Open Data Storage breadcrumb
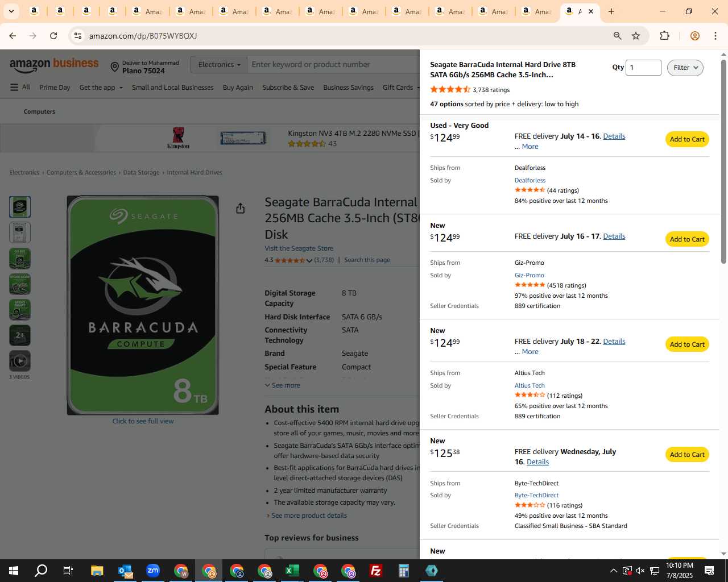Viewport: 728px width, 582px height. pyautogui.click(x=141, y=172)
